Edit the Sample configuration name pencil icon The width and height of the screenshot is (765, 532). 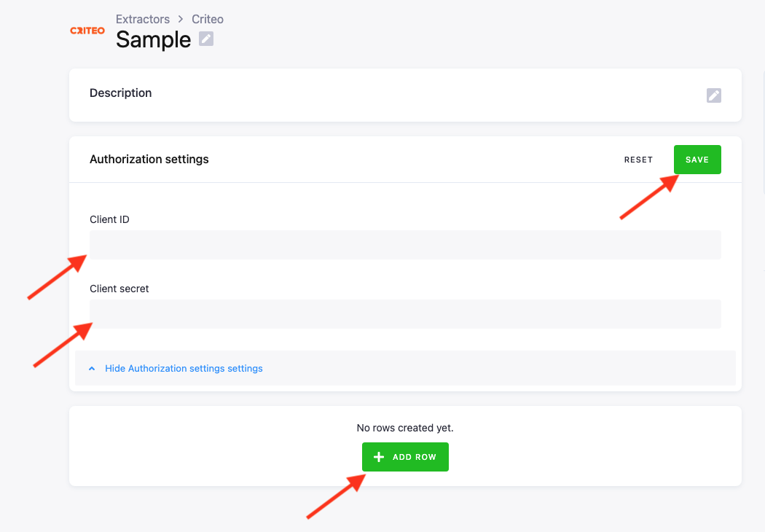click(206, 39)
